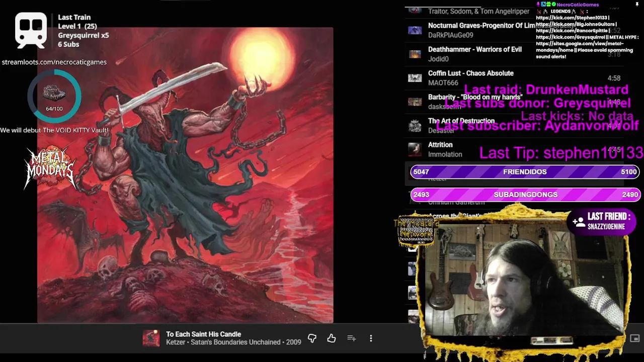
Task: Click the tank goal circle showing 64/100
Action: coord(54,96)
